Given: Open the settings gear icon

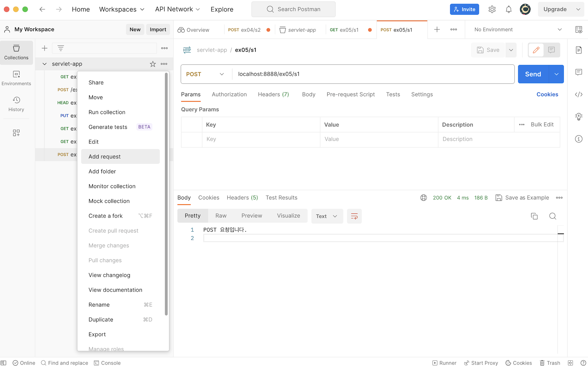Looking at the screenshot, I should (492, 9).
